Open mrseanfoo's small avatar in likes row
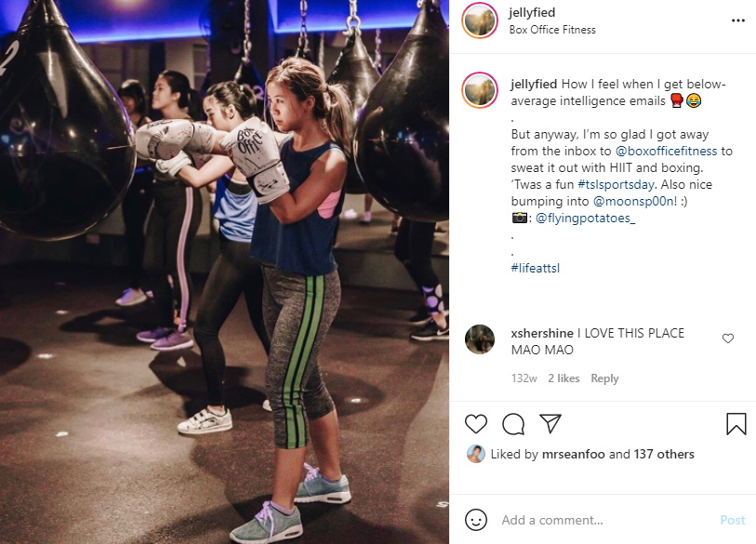 coord(476,454)
